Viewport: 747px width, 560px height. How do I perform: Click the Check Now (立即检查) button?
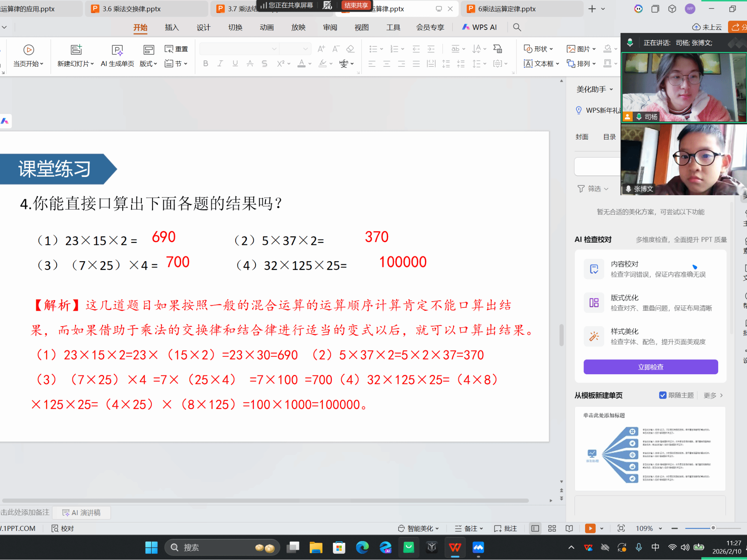(651, 367)
